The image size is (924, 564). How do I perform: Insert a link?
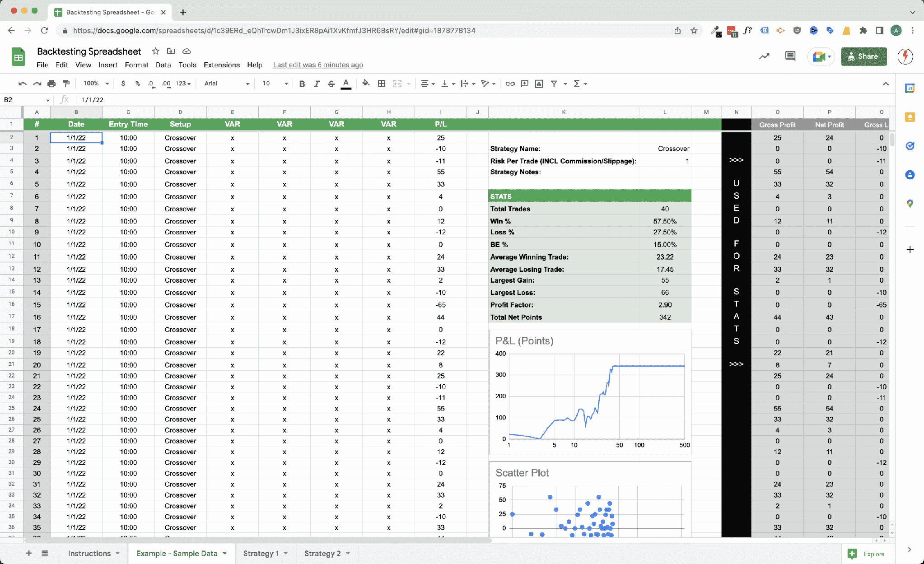coord(510,84)
